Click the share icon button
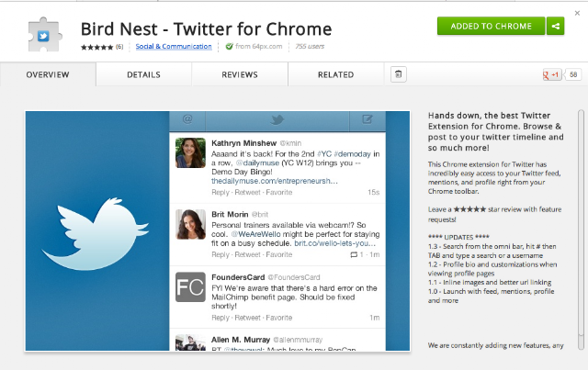Screen dimensions: 588x370 [555, 26]
